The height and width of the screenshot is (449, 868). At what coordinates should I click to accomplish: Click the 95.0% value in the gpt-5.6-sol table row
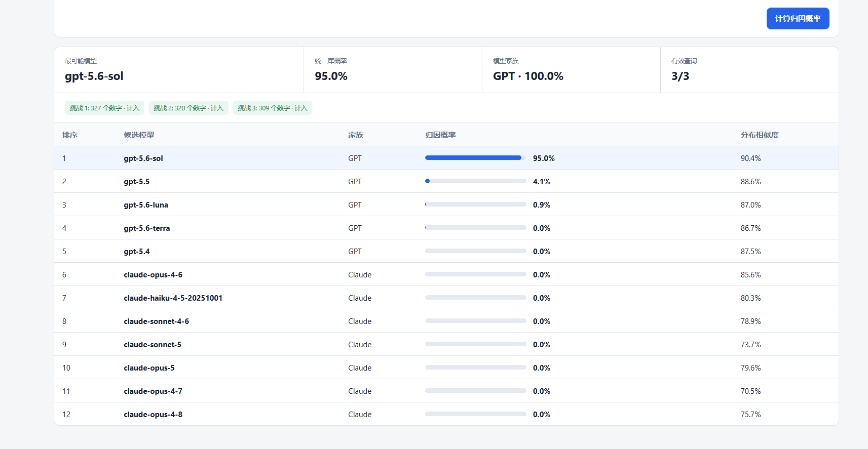tap(544, 158)
